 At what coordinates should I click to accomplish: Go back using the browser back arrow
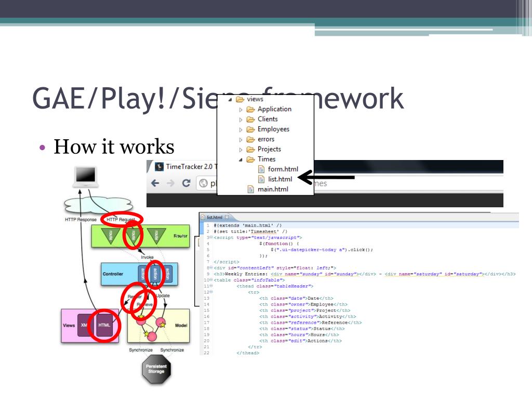155,183
